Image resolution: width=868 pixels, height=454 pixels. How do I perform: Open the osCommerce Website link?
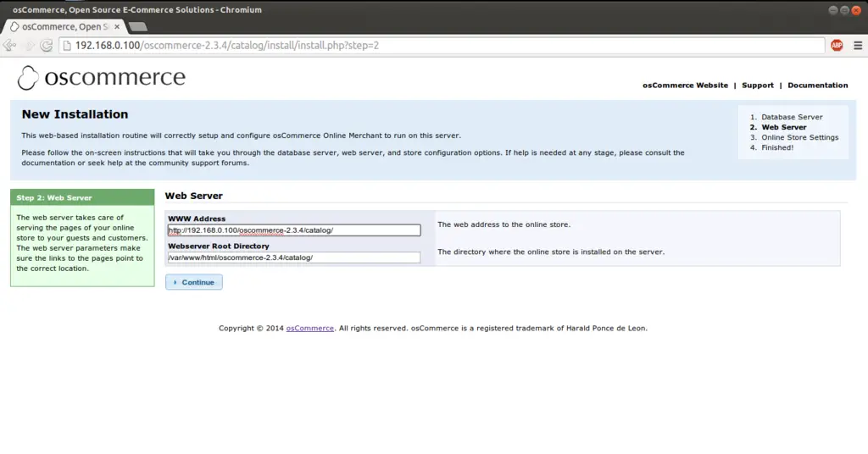pyautogui.click(x=685, y=86)
